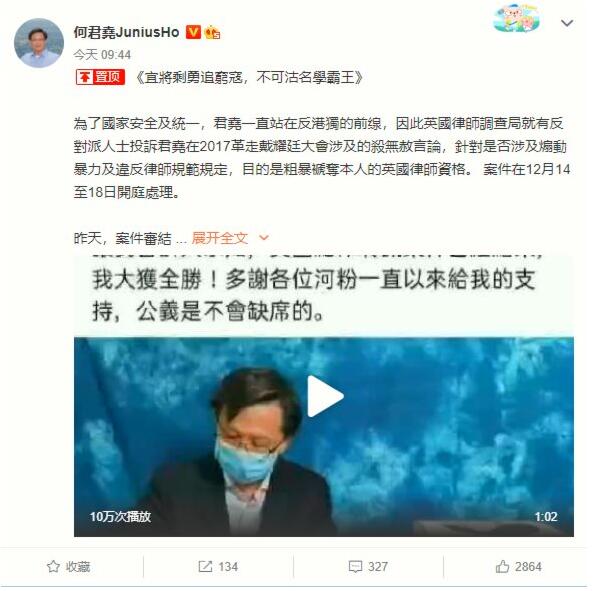Click the 何君堯JuniusHo username link
595x591 pixels.
(126, 32)
